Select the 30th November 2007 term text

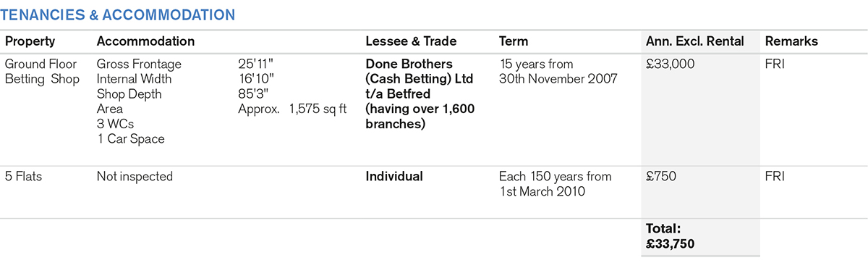click(x=558, y=79)
